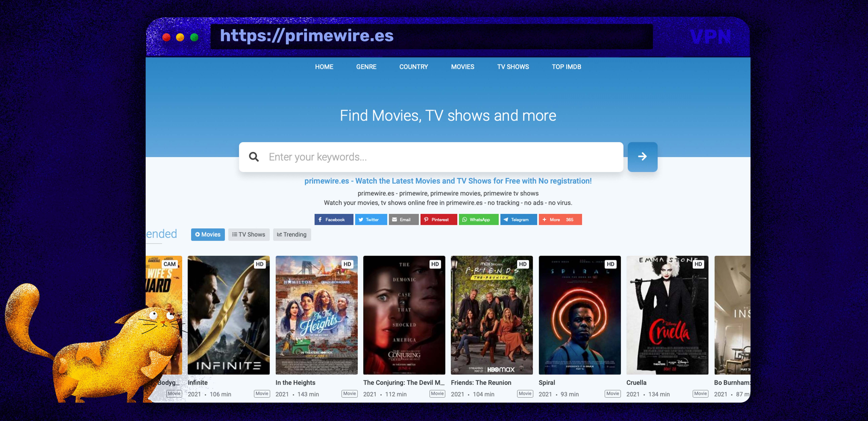This screenshot has width=868, height=421.
Task: Click Movie tag under Infinite
Action: tap(262, 393)
